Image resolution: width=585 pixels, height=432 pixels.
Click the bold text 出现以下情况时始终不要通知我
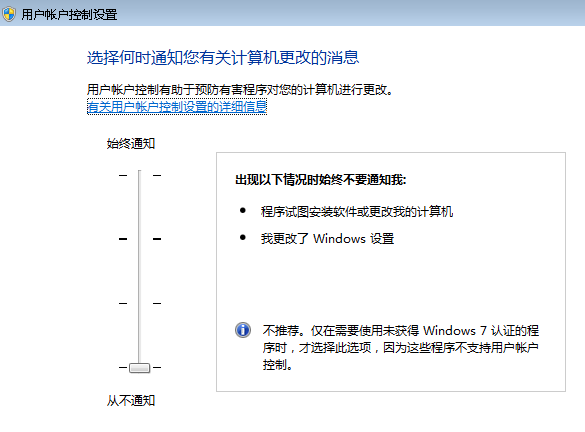tap(320, 180)
